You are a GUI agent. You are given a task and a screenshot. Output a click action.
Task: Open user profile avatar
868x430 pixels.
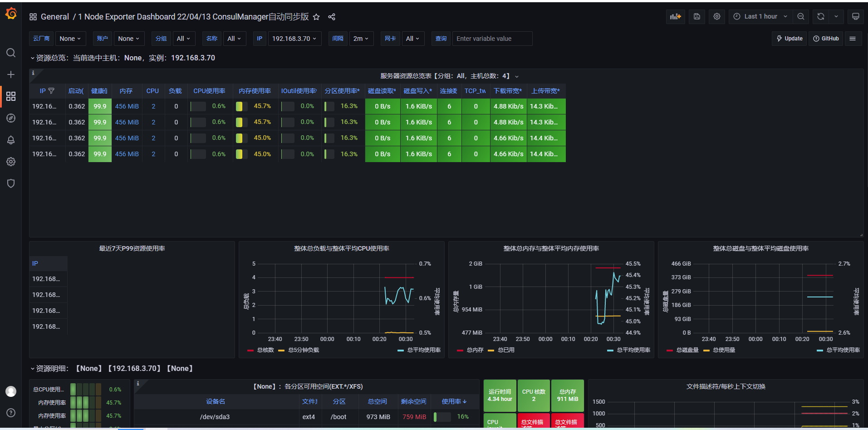click(11, 391)
